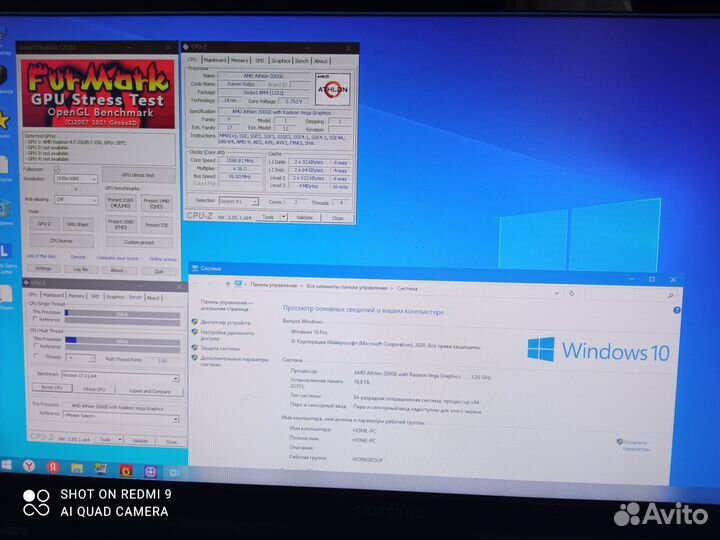Click the shield icon beside Изменить параметры
This screenshot has width=720, height=540.
[x=619, y=442]
